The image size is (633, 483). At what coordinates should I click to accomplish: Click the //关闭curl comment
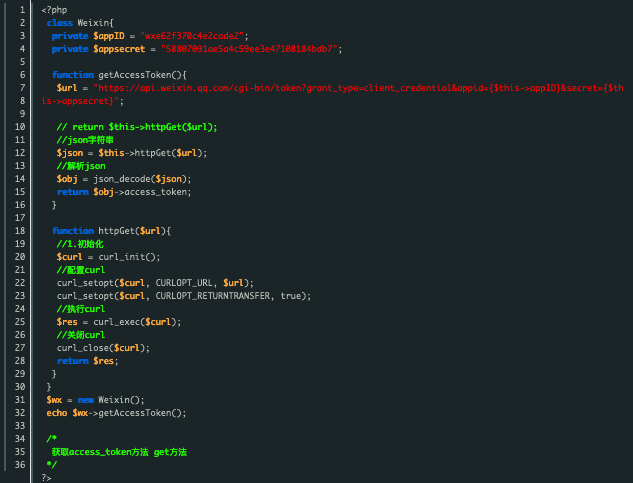pos(81,335)
